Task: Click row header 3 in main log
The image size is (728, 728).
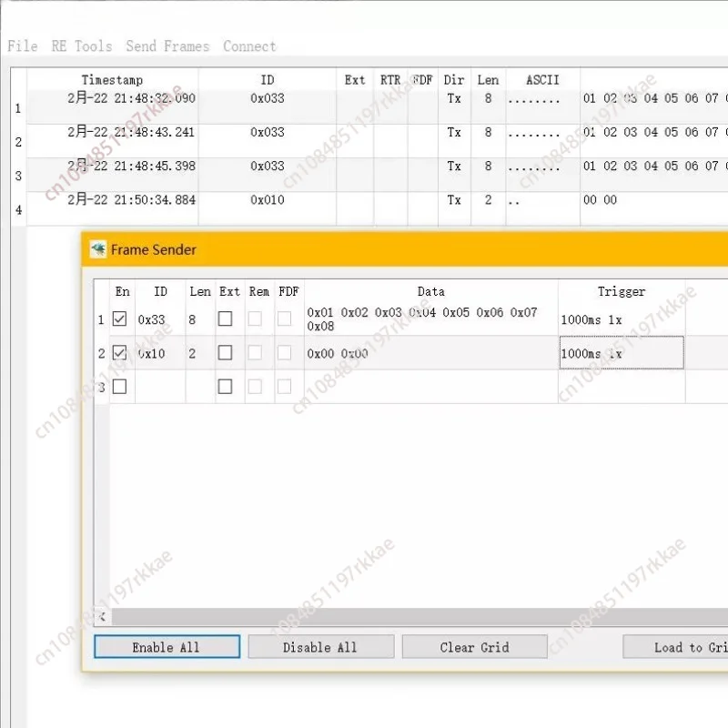Action: tap(18, 176)
